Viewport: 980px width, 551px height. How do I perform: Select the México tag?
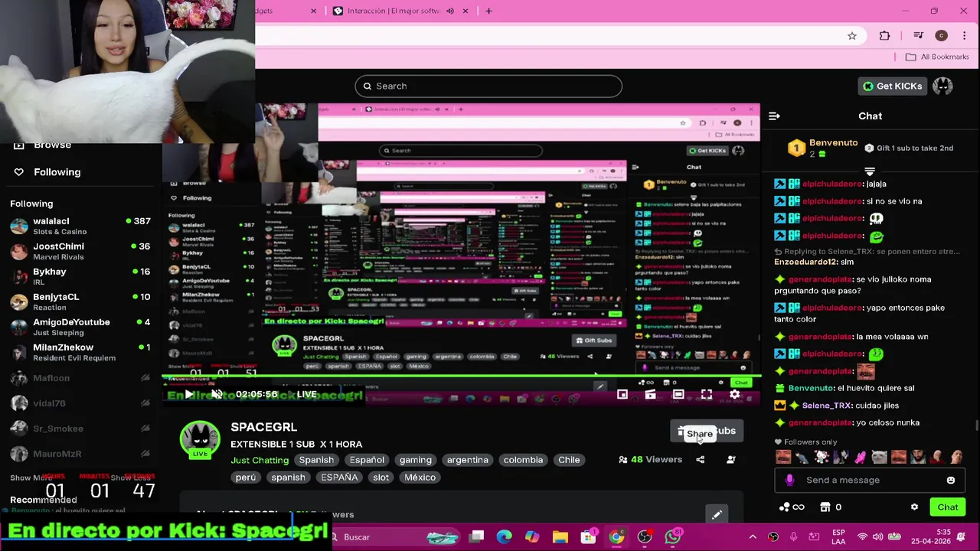pyautogui.click(x=420, y=478)
